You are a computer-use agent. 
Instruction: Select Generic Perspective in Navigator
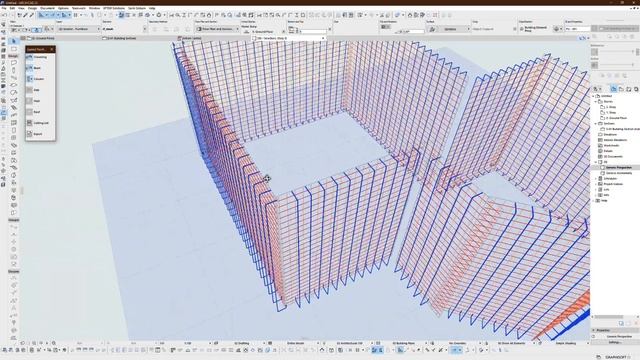616,167
